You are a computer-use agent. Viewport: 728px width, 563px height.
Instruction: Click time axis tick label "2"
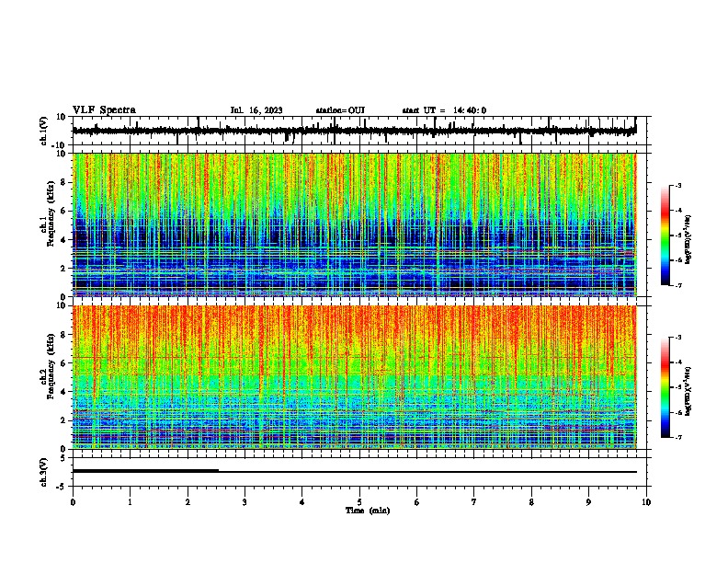coord(188,502)
